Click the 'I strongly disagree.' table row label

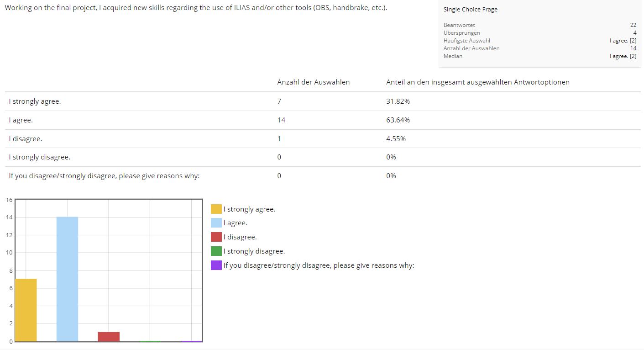(x=40, y=157)
